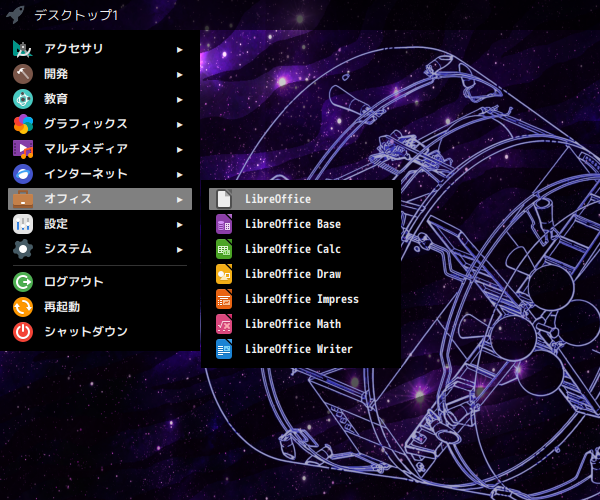Image resolution: width=600 pixels, height=500 pixels.
Task: Select the highlighted オフィス label
Action: [68, 199]
